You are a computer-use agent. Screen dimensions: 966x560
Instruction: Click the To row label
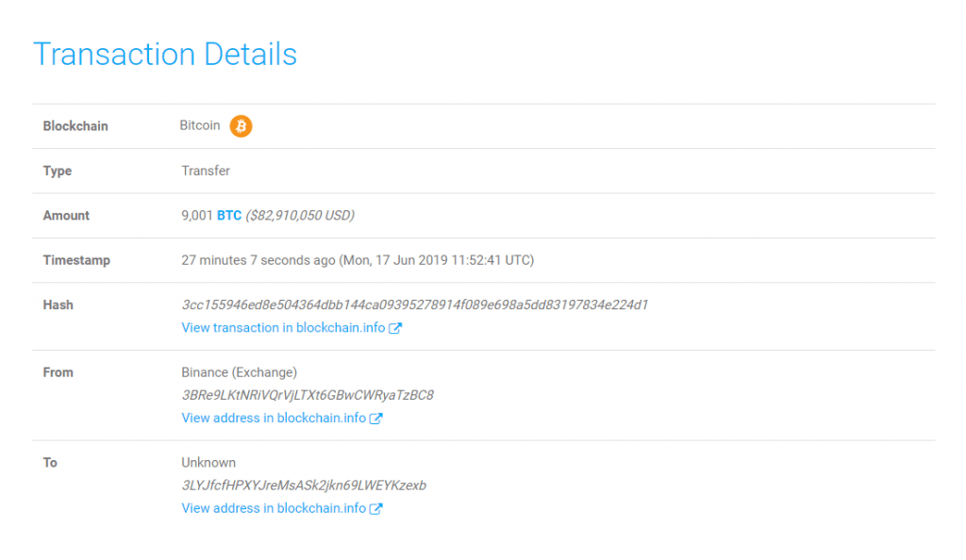(x=50, y=463)
